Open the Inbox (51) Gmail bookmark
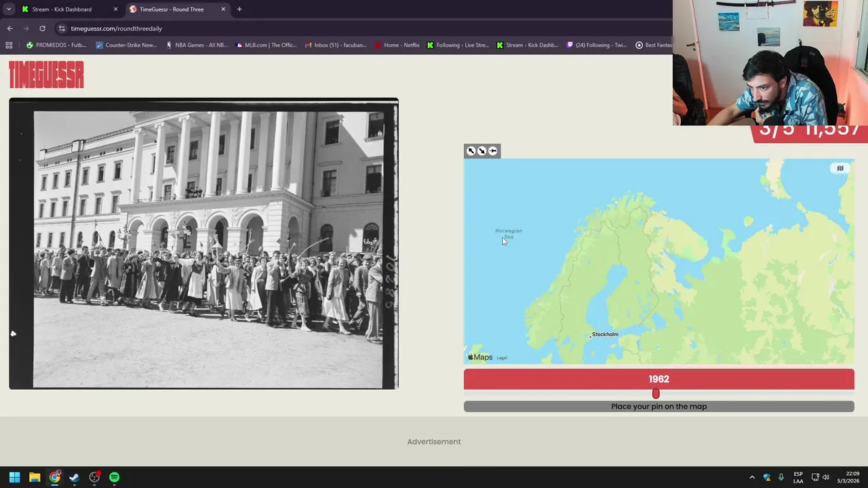Image resolution: width=868 pixels, height=488 pixels. coord(336,45)
